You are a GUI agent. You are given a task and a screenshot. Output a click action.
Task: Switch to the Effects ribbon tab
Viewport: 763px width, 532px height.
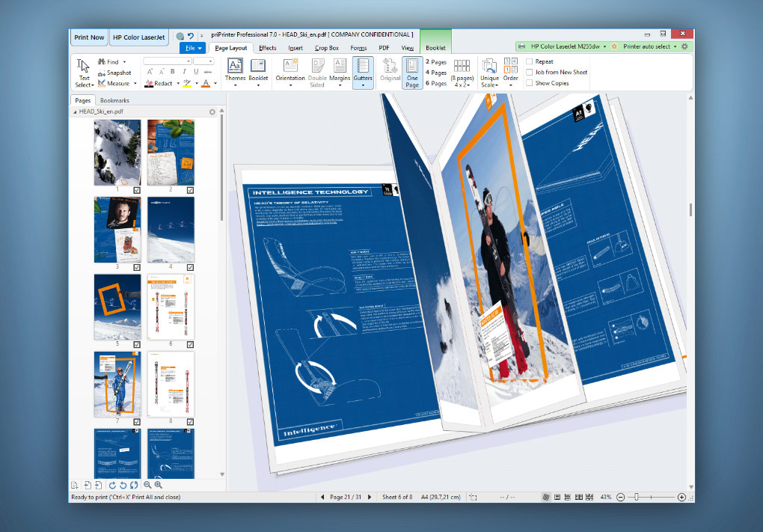pyautogui.click(x=268, y=48)
